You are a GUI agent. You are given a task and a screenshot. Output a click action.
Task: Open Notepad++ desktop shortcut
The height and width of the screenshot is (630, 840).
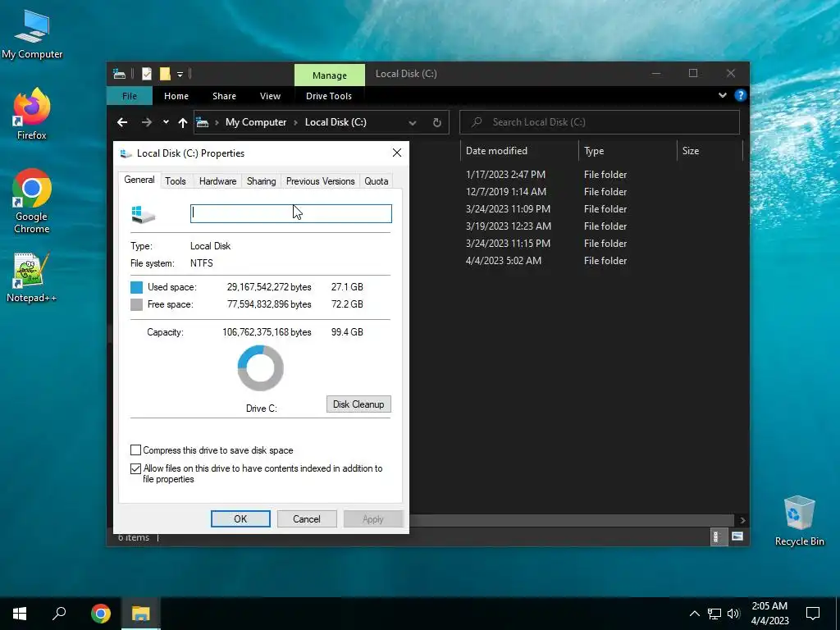32,277
